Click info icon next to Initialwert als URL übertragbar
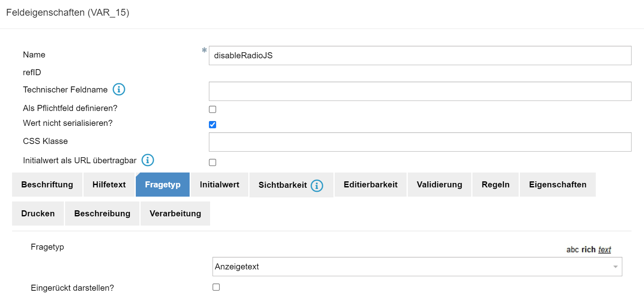This screenshot has width=644, height=306. (x=148, y=160)
